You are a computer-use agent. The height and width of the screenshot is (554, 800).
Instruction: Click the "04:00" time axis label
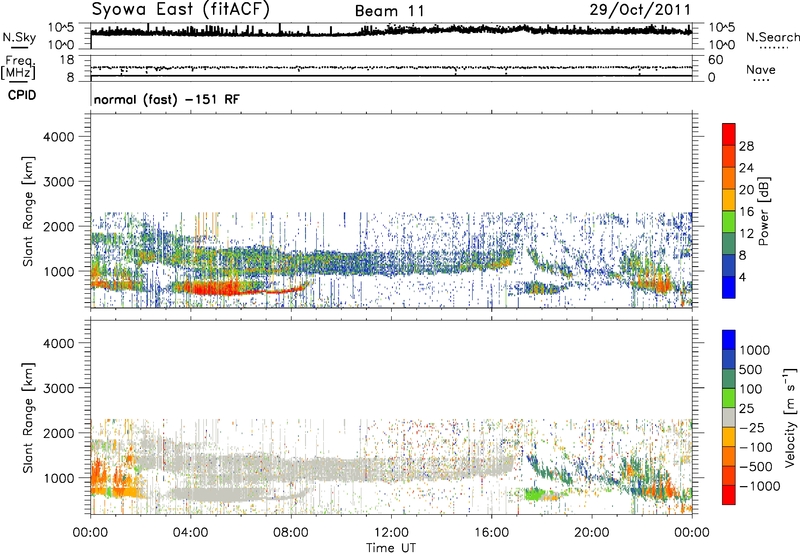pyautogui.click(x=190, y=533)
